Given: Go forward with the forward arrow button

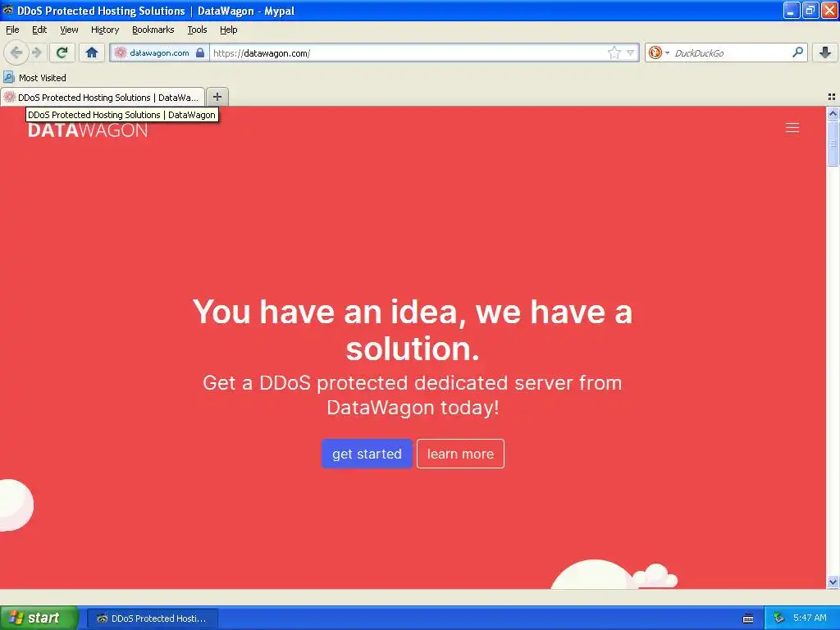Looking at the screenshot, I should [36, 52].
